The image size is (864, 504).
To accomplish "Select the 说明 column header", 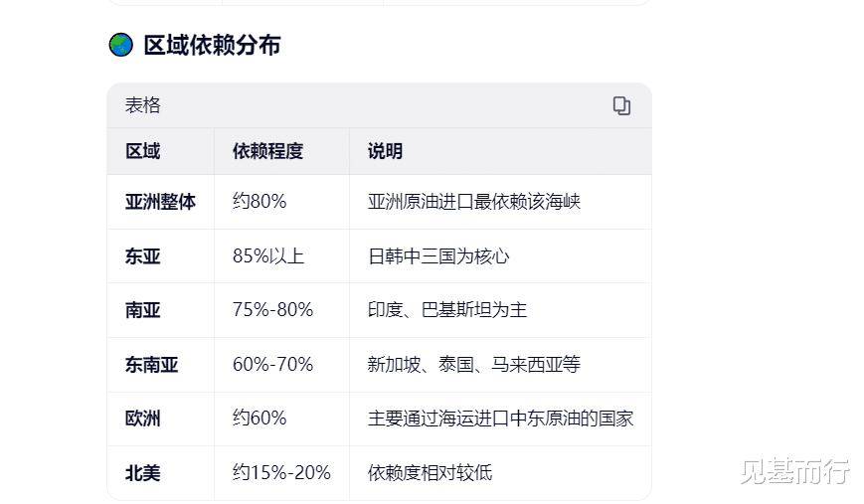I will (385, 151).
